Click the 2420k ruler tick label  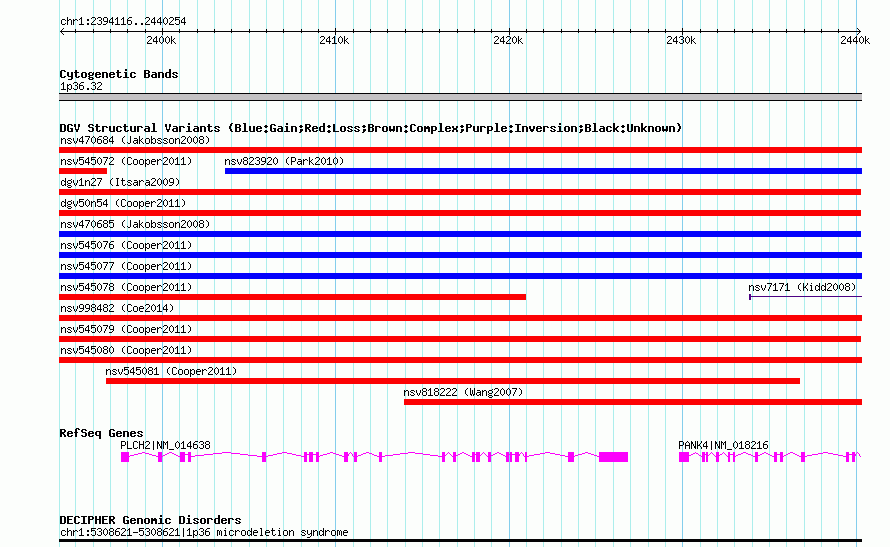point(508,40)
